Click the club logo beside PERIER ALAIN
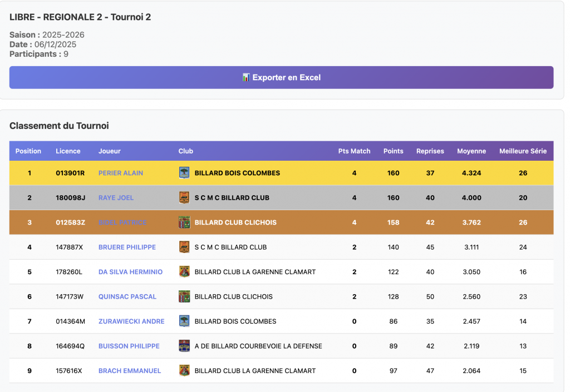This screenshot has width=570, height=392. coord(184,173)
